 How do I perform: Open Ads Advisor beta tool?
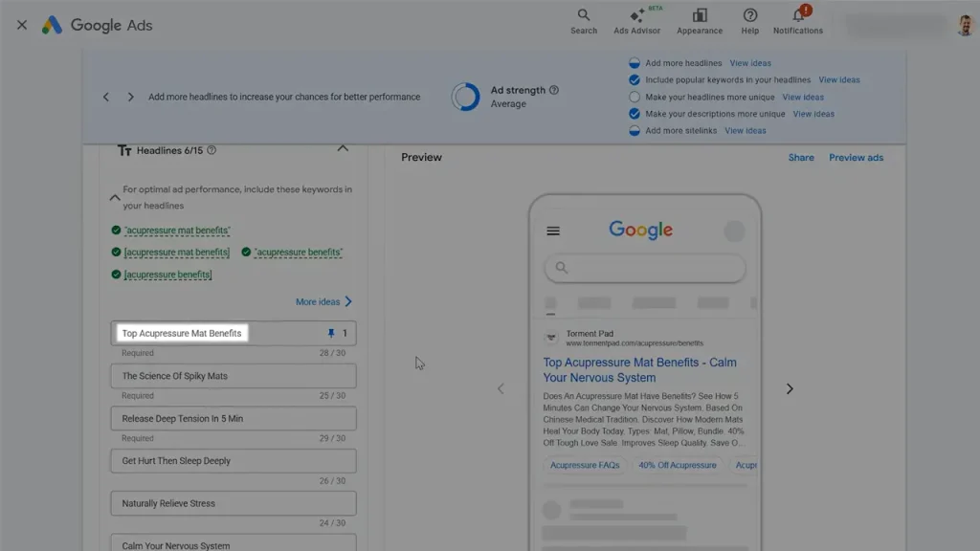pos(636,20)
